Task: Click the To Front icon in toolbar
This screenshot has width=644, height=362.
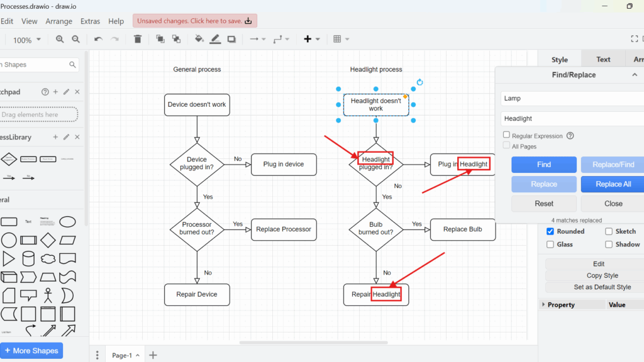Action: 160,39
